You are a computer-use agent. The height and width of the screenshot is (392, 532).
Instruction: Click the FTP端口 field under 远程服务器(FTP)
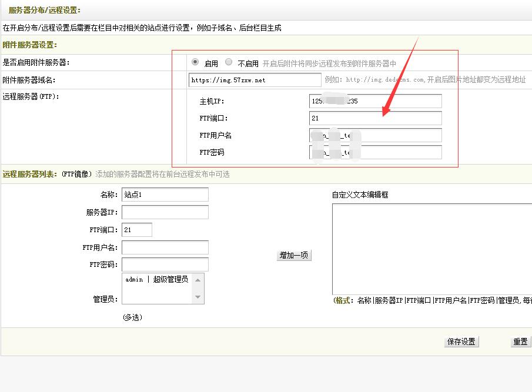(x=375, y=118)
